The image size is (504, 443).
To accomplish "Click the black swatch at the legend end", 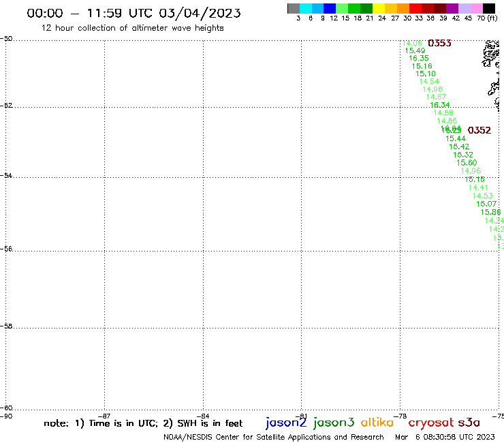I will click(x=489, y=8).
